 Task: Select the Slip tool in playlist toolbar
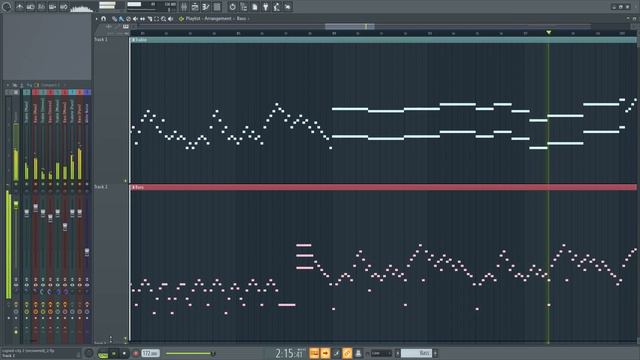click(x=142, y=19)
